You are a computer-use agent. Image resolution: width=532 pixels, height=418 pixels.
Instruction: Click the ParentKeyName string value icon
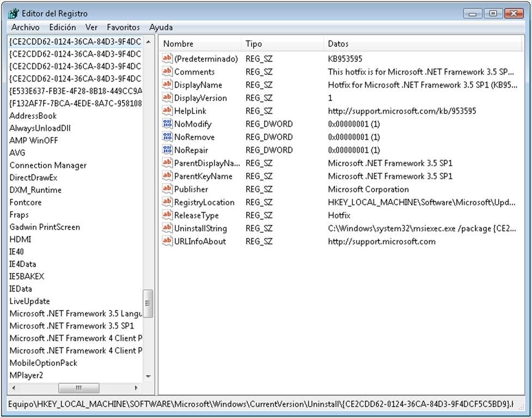click(x=167, y=176)
